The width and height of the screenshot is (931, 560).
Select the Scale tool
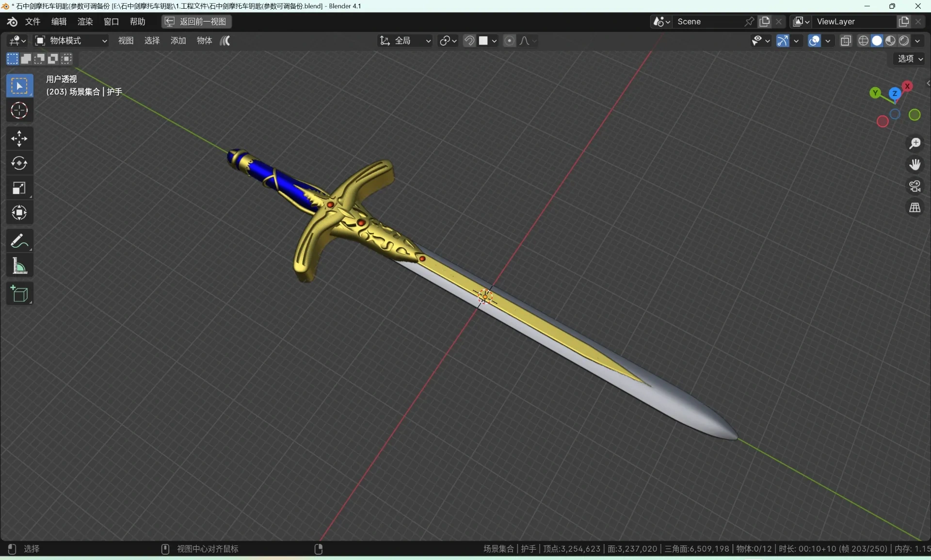click(19, 188)
